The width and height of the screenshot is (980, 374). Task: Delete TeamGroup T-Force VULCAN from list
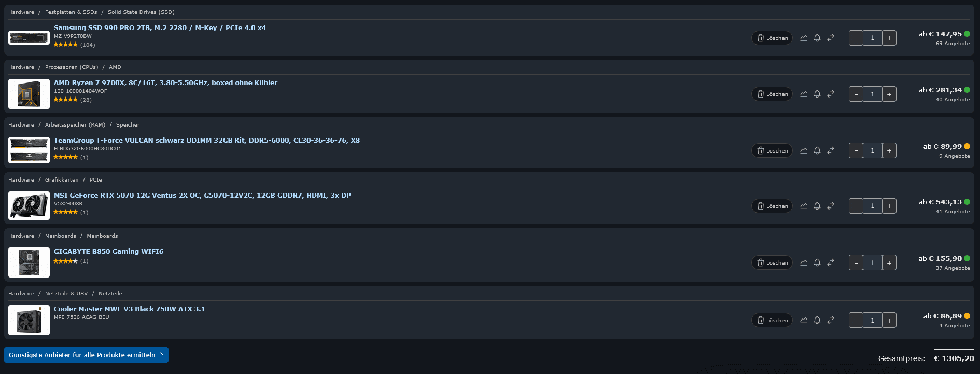tap(772, 150)
